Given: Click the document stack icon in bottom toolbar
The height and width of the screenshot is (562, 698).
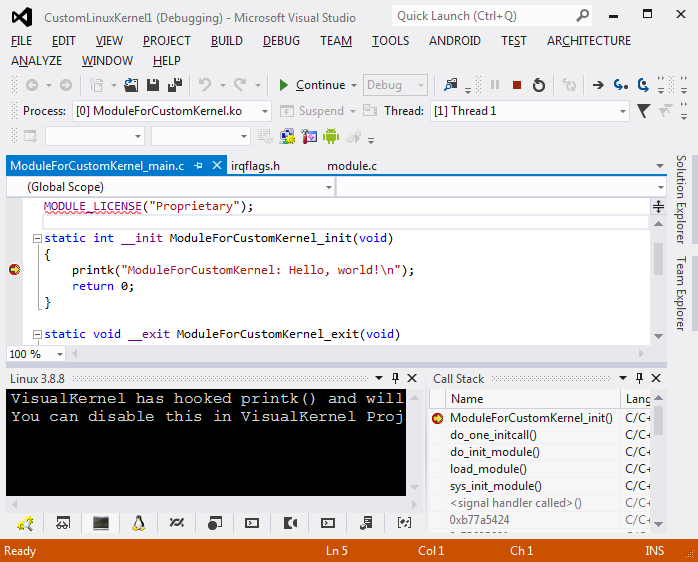Looking at the screenshot, I should click(366, 523).
